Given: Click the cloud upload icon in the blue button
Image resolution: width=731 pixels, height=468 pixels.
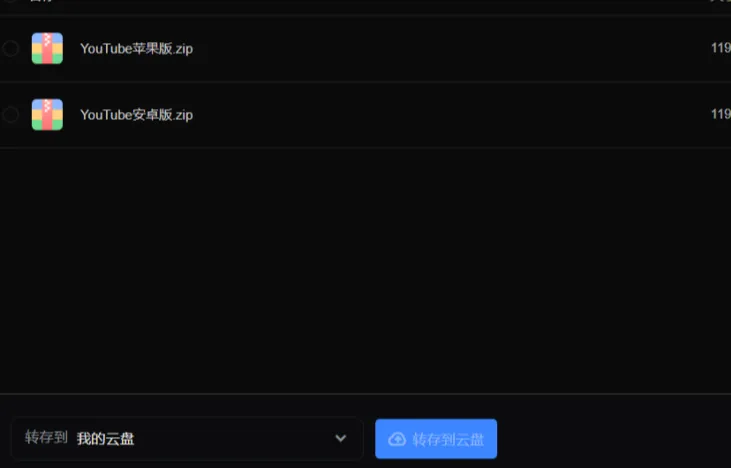Looking at the screenshot, I should pos(397,439).
